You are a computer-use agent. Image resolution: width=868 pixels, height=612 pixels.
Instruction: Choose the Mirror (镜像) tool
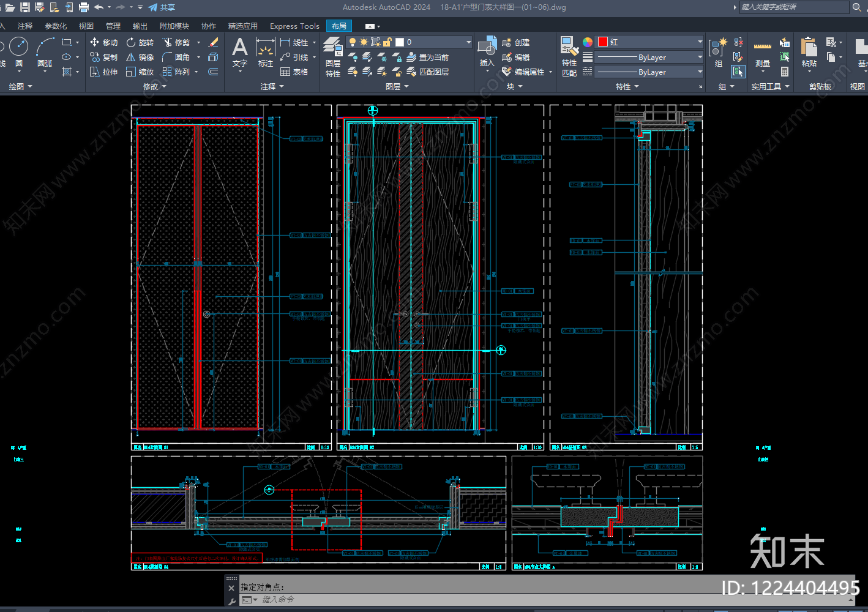pos(140,57)
